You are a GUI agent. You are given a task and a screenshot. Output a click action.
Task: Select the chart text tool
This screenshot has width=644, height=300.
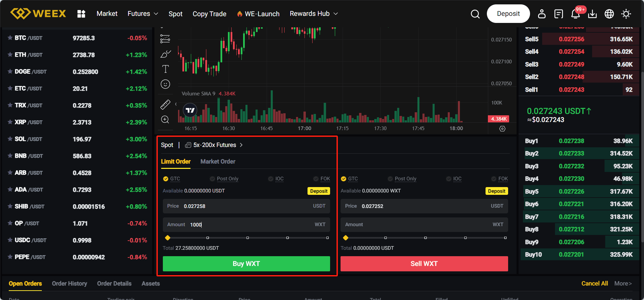pos(165,69)
